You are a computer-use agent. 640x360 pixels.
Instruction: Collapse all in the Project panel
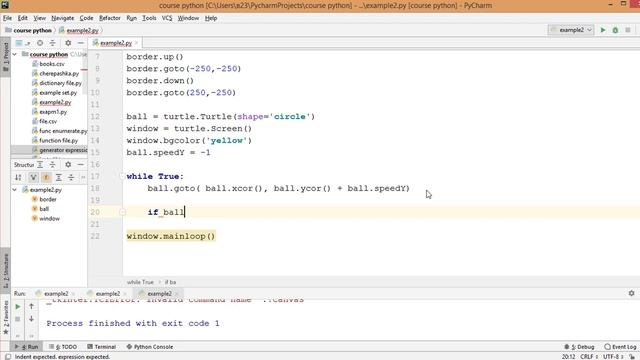click(52, 43)
